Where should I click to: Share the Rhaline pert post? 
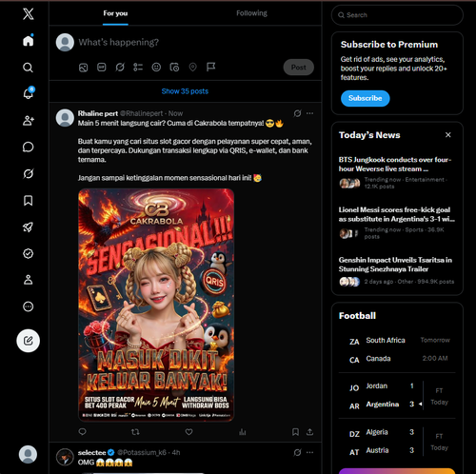(x=309, y=432)
